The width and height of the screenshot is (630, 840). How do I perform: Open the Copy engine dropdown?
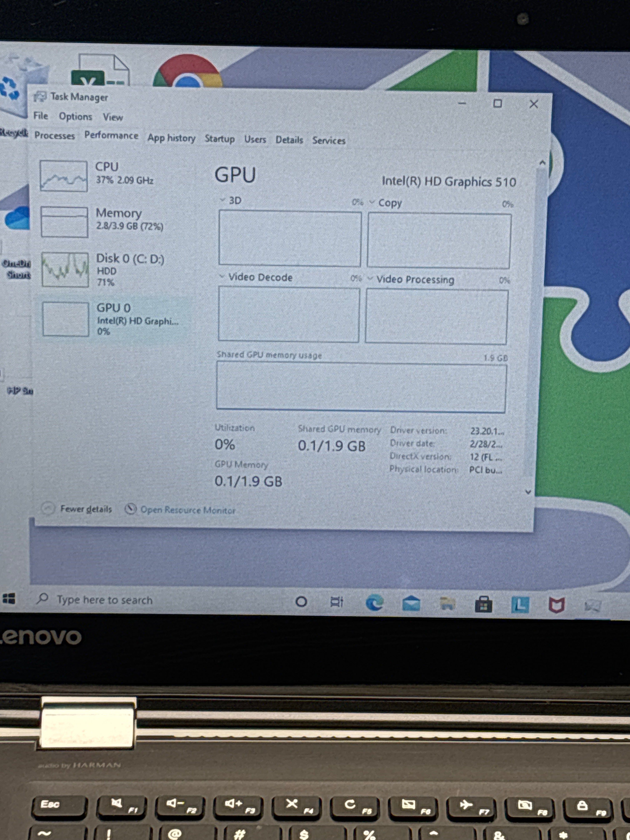(372, 202)
